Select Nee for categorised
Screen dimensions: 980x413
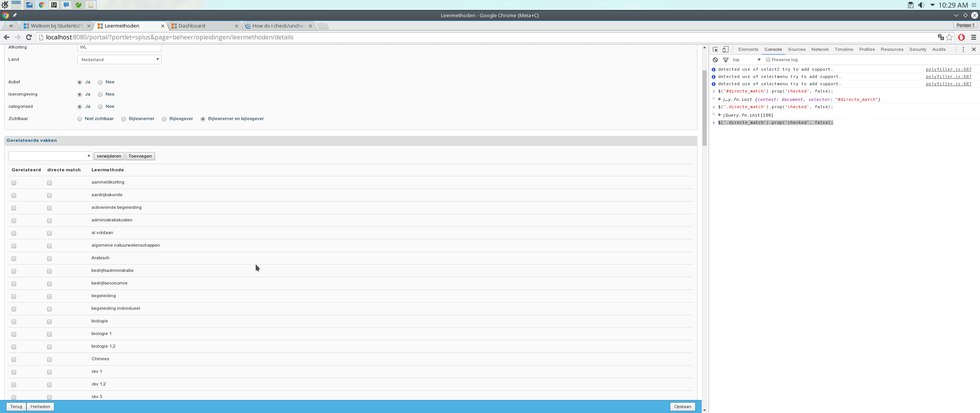pyautogui.click(x=100, y=107)
